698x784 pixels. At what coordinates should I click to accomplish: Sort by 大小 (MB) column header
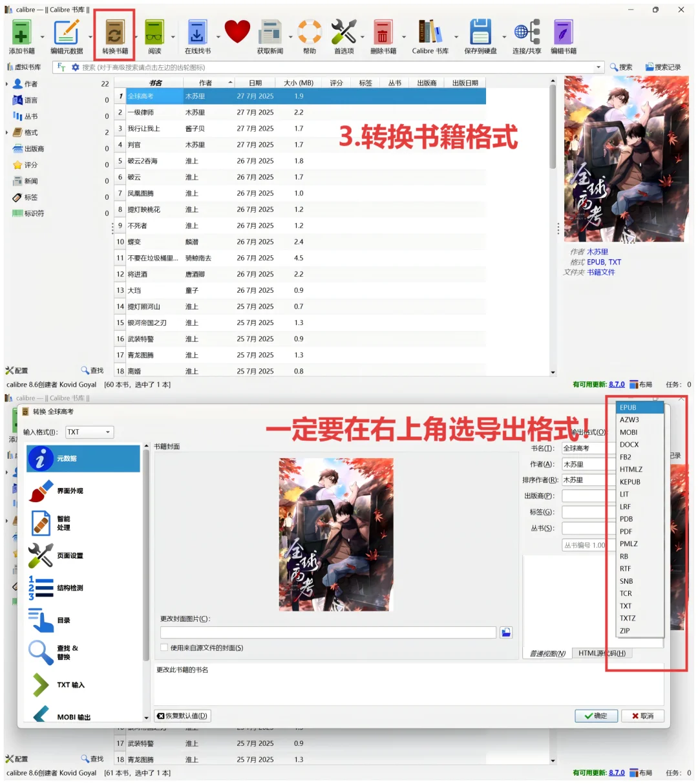click(x=299, y=83)
